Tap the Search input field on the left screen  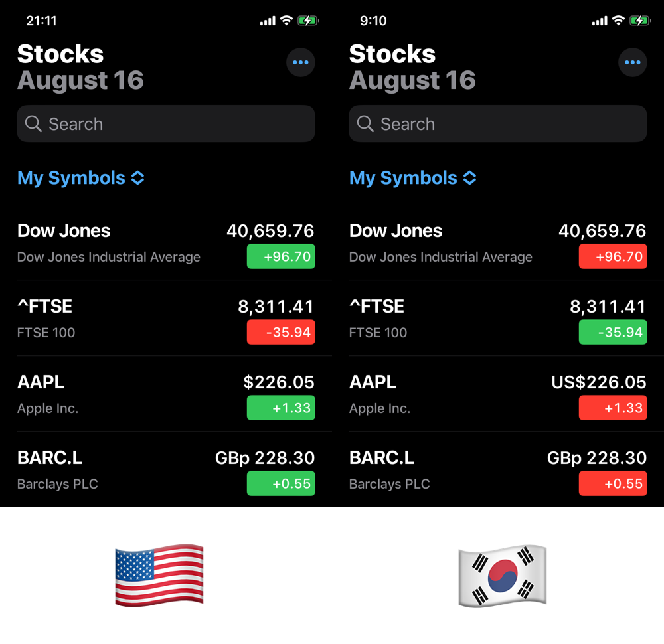pyautogui.click(x=166, y=123)
